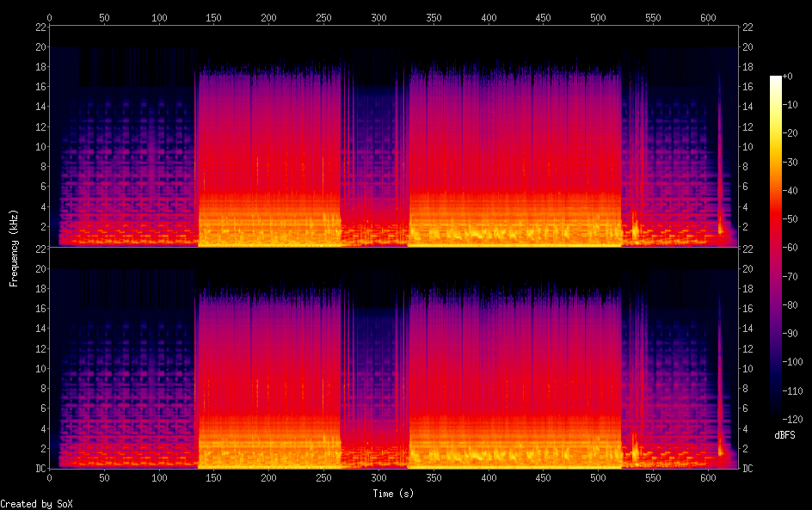Viewport: 812px width, 510px height.
Task: Click the '0' tick on the bottom time axis
Action: [x=49, y=478]
